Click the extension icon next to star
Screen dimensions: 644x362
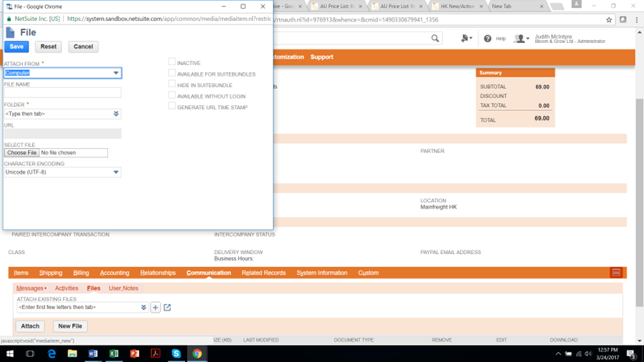click(623, 20)
